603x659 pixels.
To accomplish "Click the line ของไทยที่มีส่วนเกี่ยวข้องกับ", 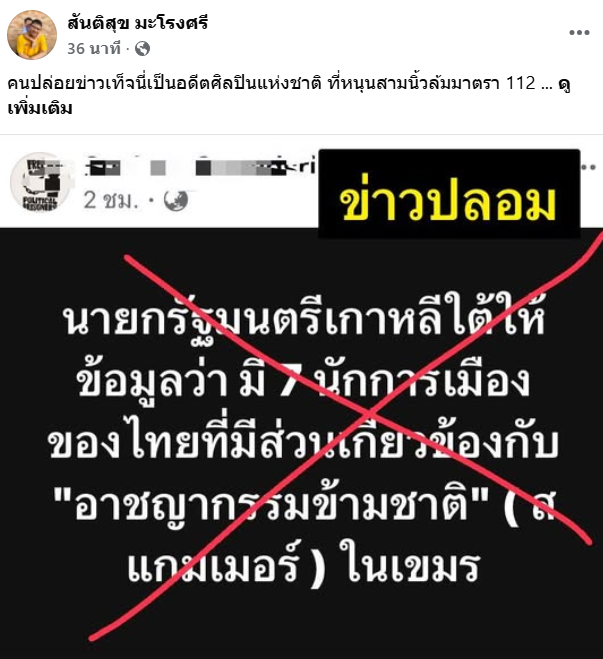I will click(x=303, y=443).
